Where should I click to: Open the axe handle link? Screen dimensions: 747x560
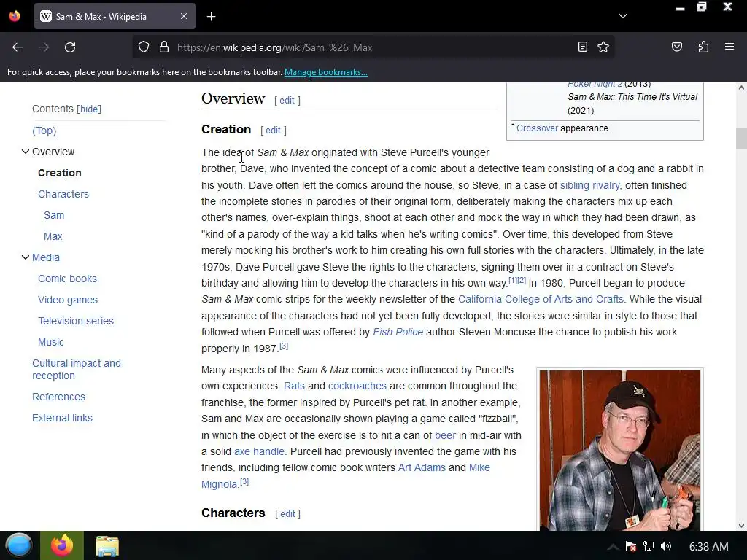[259, 451]
